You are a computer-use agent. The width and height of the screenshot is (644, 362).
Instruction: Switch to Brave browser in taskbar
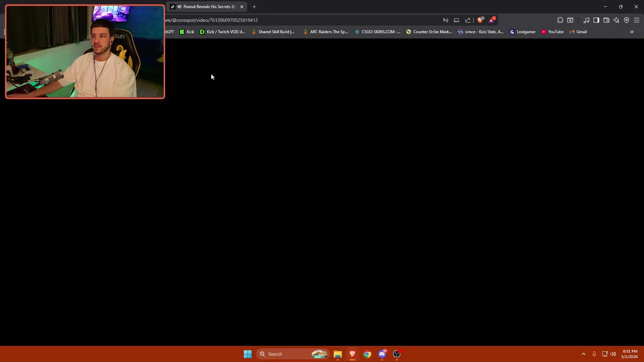352,354
